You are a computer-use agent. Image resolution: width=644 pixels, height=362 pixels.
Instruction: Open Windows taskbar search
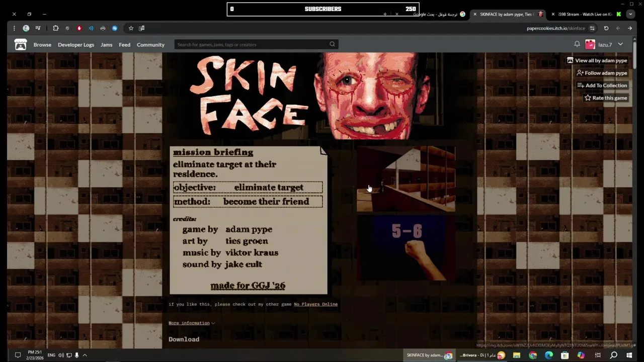pyautogui.click(x=613, y=355)
